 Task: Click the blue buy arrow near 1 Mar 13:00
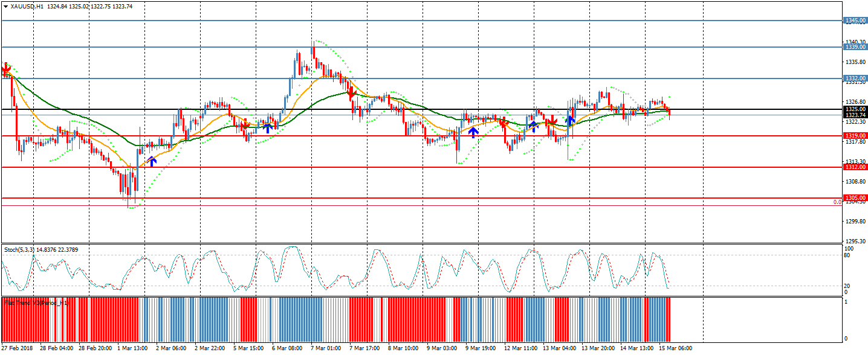[x=152, y=161]
